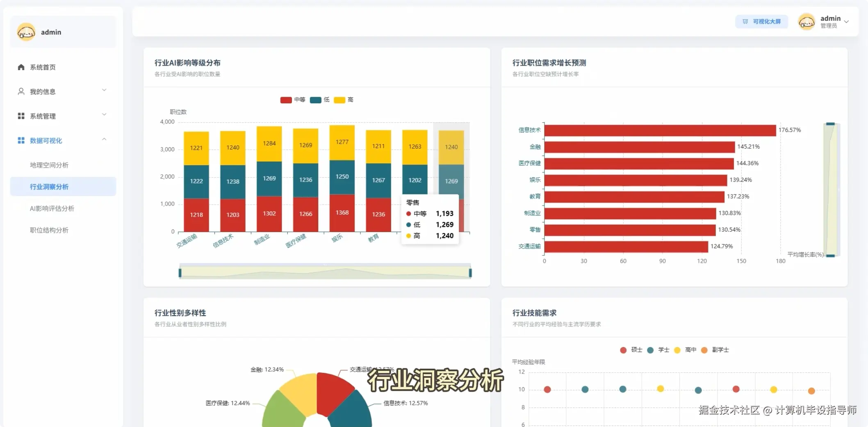Viewport: 868px width, 427px height.
Task: Open the 可视化大屏 button
Action: 761,21
